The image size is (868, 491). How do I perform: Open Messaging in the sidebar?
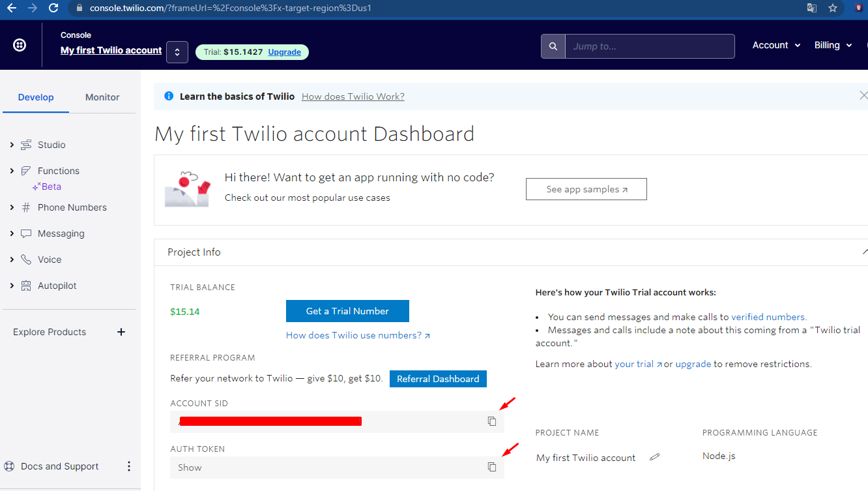click(61, 233)
